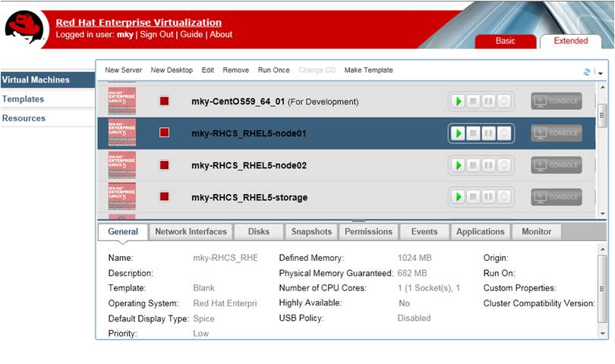Select mky-RHCS_RHEL5-node02 row name
615x364 pixels.
(x=249, y=166)
